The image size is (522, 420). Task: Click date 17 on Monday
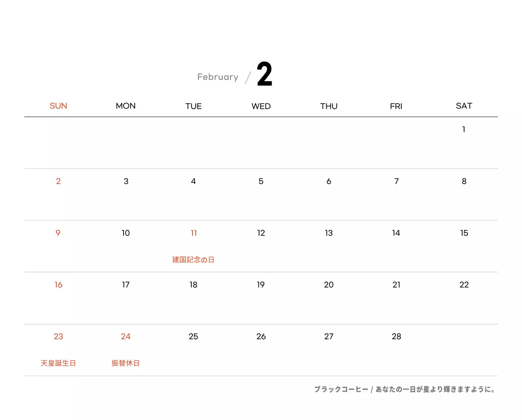point(126,285)
